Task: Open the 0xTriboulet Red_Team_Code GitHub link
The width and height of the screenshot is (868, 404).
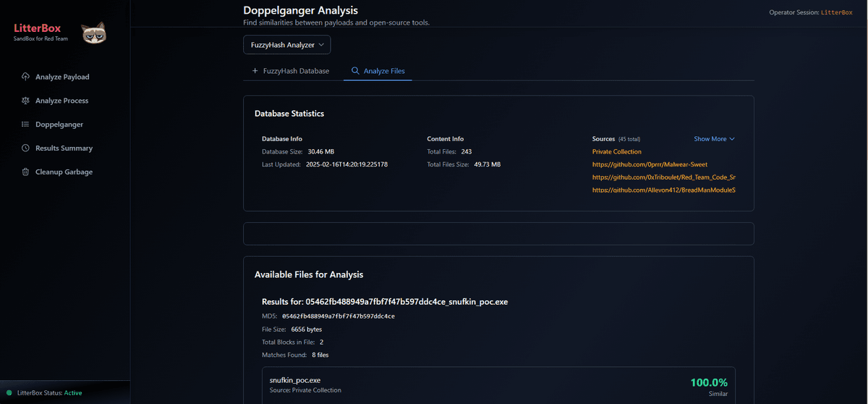Action: (x=663, y=177)
